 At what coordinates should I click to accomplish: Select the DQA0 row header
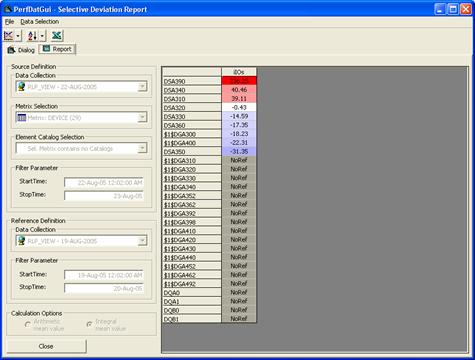pyautogui.click(x=192, y=293)
